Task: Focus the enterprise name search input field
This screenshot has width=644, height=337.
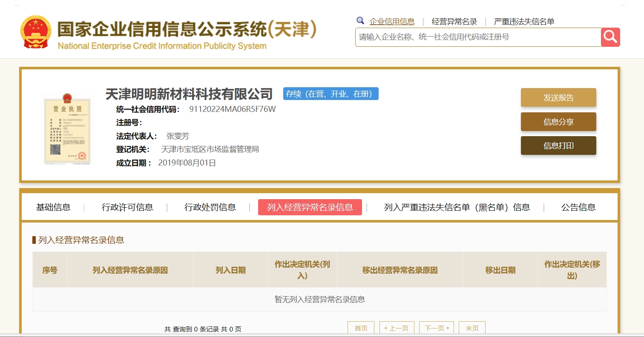Action: [x=478, y=37]
